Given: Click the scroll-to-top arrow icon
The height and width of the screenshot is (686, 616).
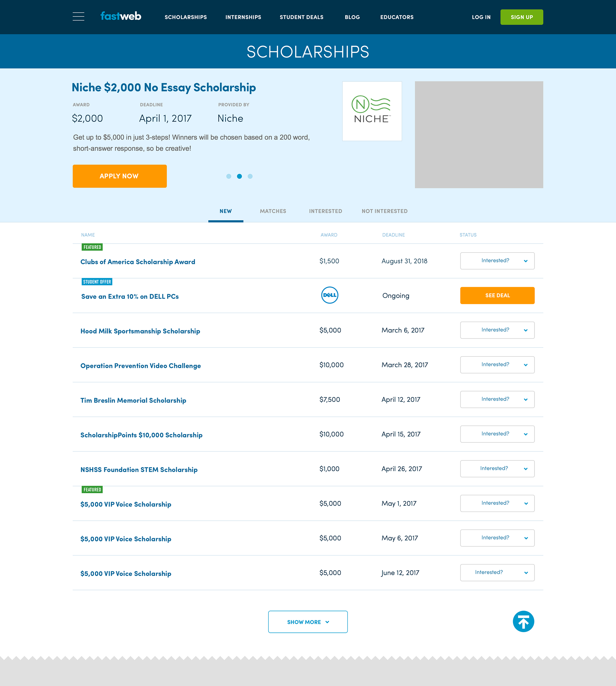Looking at the screenshot, I should point(523,621).
